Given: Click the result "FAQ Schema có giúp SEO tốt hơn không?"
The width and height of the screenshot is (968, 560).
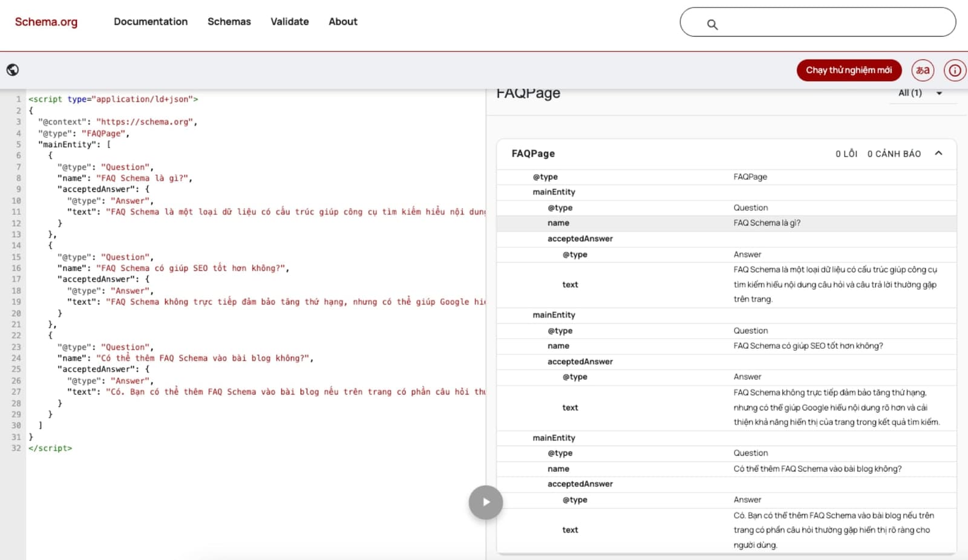Looking at the screenshot, I should click(808, 346).
